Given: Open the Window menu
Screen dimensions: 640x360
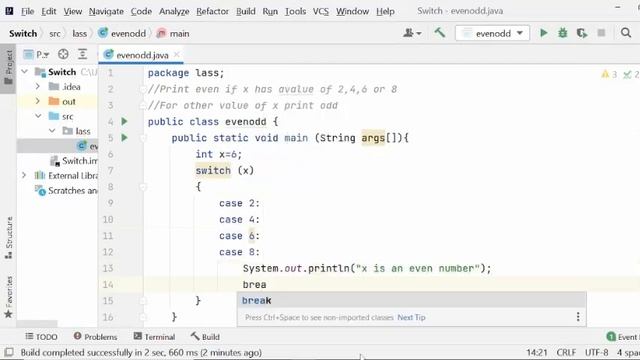Looking at the screenshot, I should [x=353, y=11].
